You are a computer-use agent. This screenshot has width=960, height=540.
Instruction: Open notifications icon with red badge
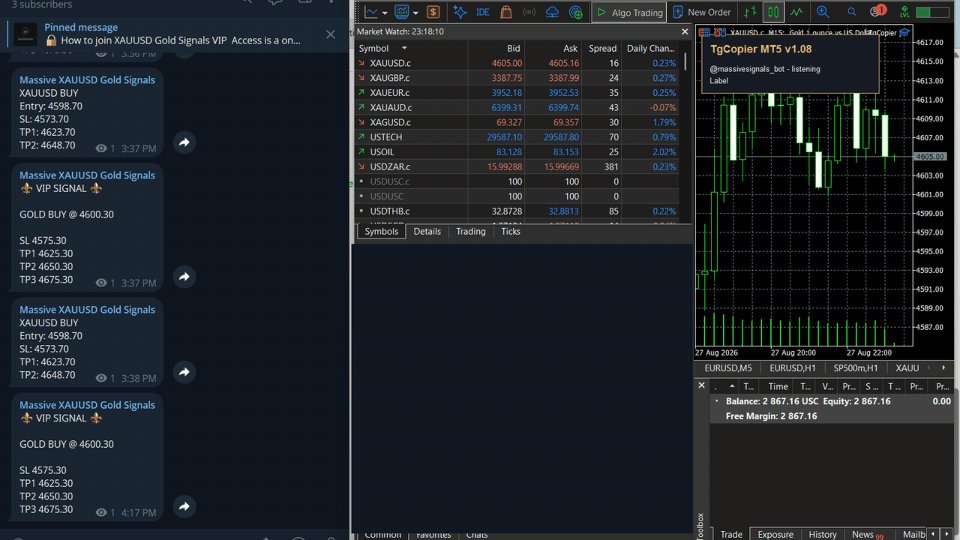[878, 11]
